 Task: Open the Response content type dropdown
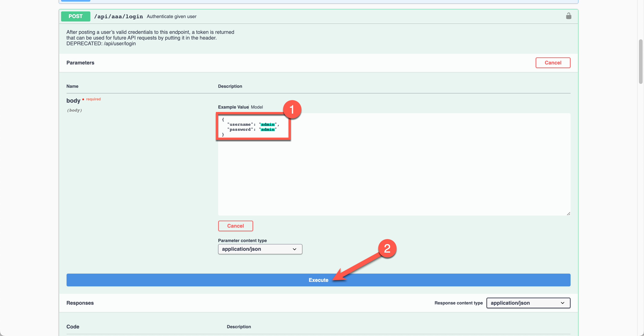528,303
